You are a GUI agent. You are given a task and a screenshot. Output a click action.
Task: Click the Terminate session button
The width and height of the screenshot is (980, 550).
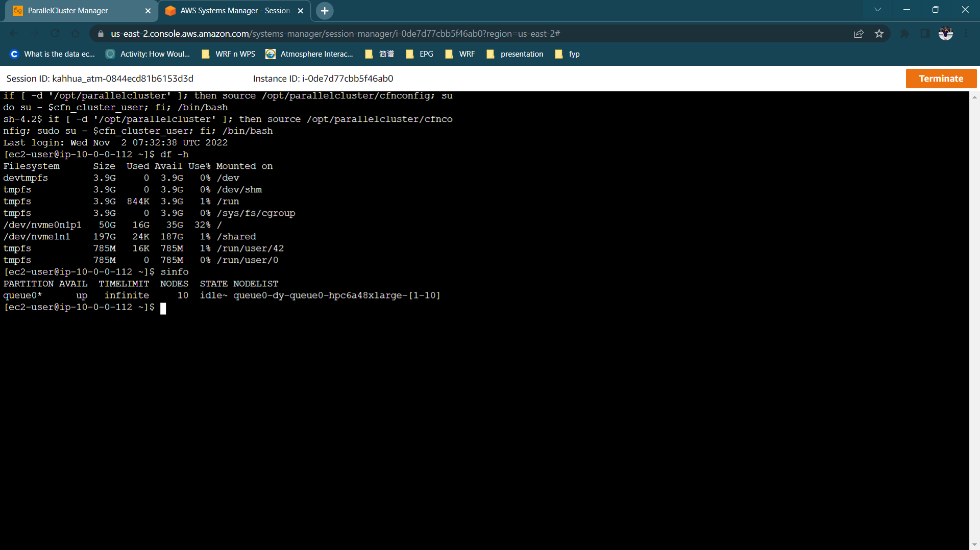click(x=941, y=79)
